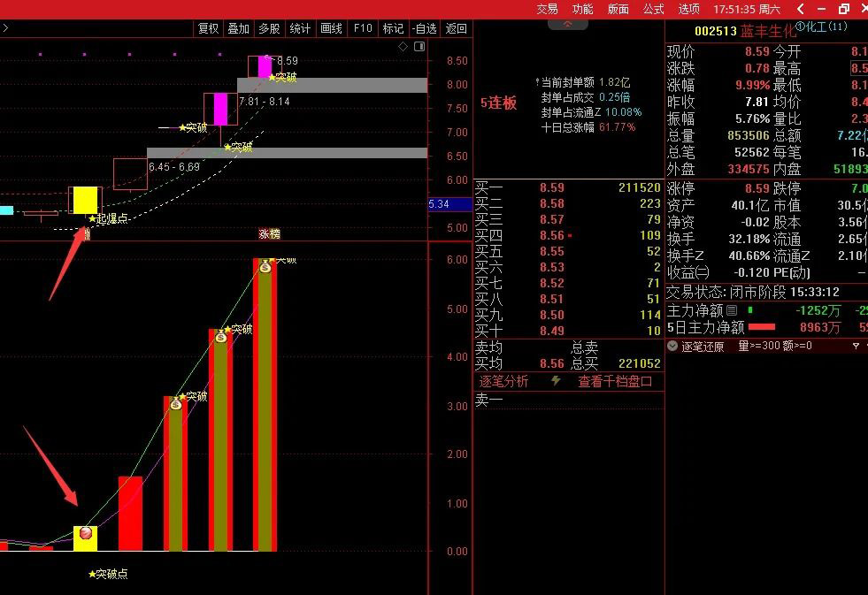Viewport: 868px width, 595px height.
Task: Click the back arrow in title bar
Action: point(801,9)
